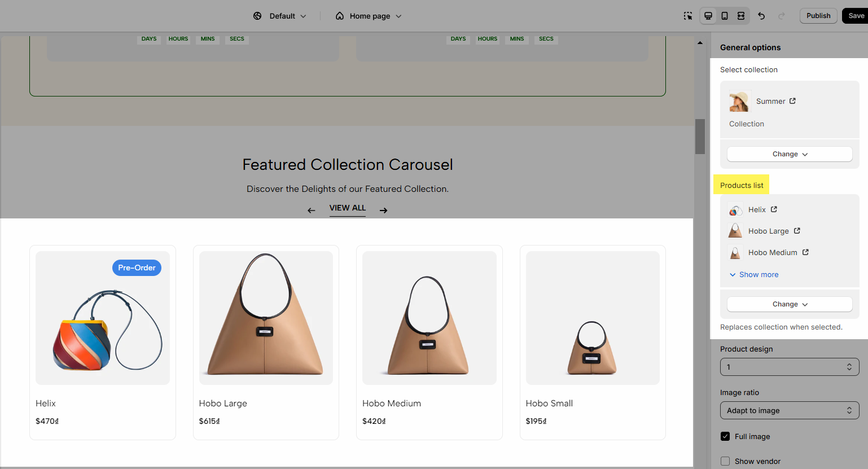
Task: Open Hobo Medium external link icon
Action: point(805,252)
